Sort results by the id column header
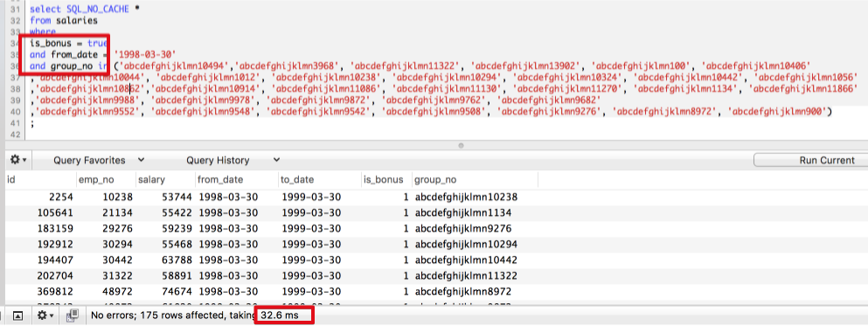 [x=40, y=180]
